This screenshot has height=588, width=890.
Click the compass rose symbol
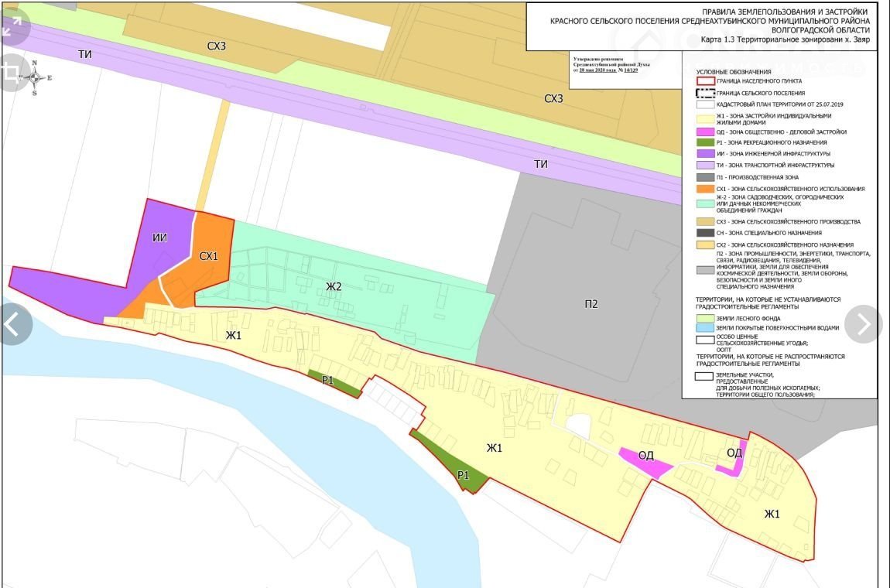point(35,78)
